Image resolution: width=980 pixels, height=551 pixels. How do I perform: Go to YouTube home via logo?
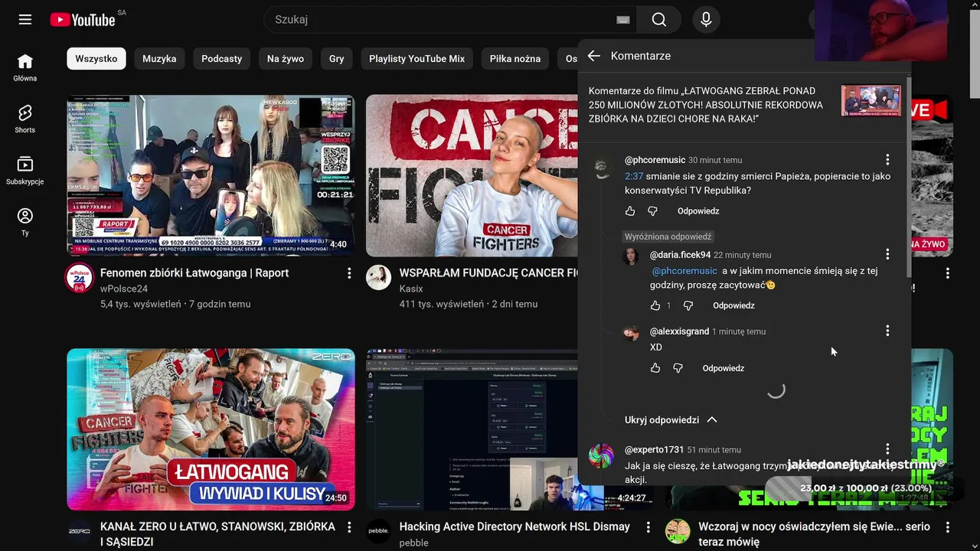(x=83, y=20)
